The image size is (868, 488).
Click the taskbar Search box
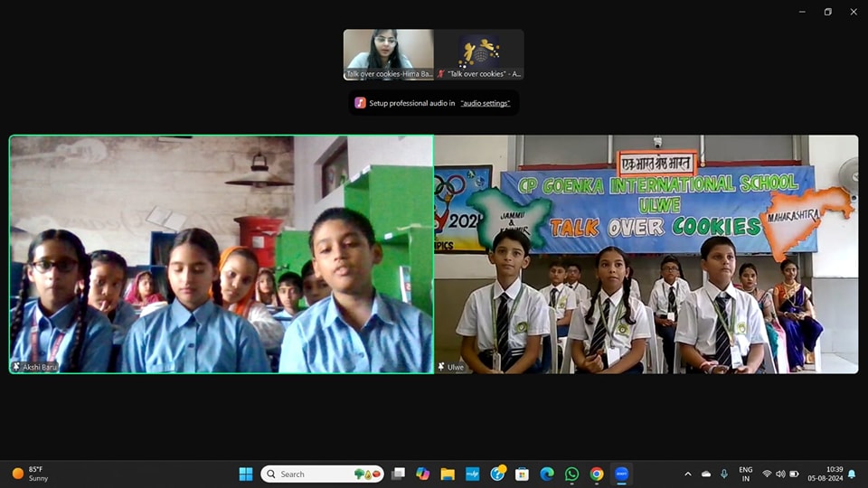click(322, 474)
